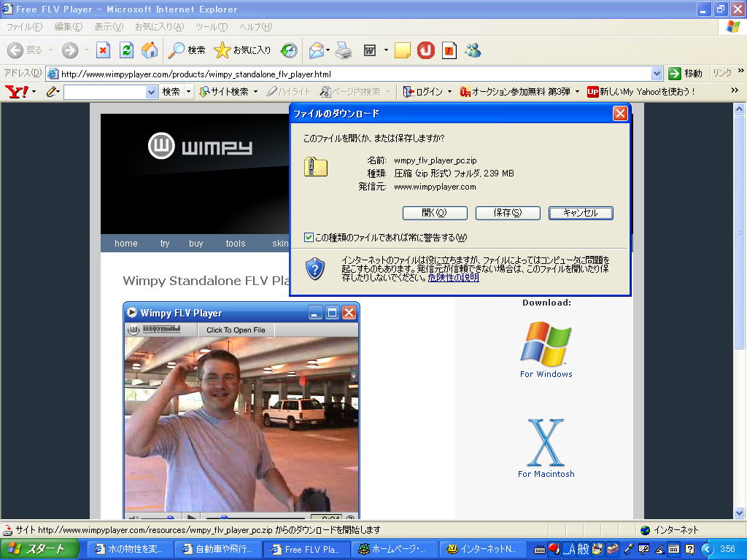Open the 危険性の説明 risk explanation link
Screen dimensions: 747x560
[453, 278]
